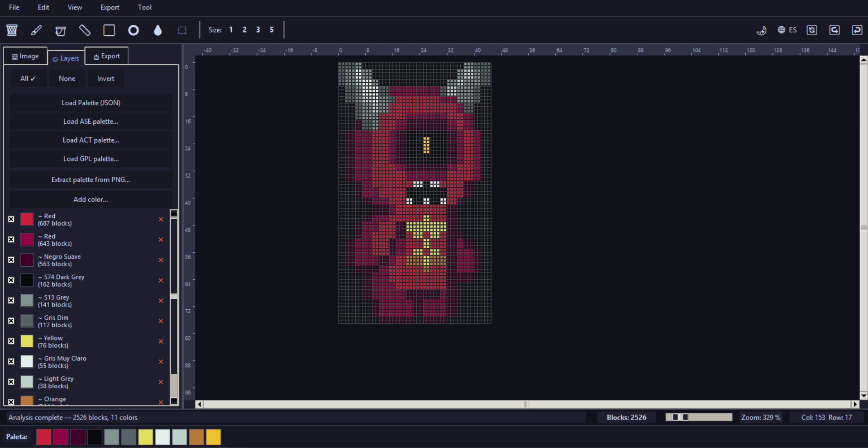Pick the bright red swatch in Paleta bar
The height and width of the screenshot is (448, 868).
43,437
